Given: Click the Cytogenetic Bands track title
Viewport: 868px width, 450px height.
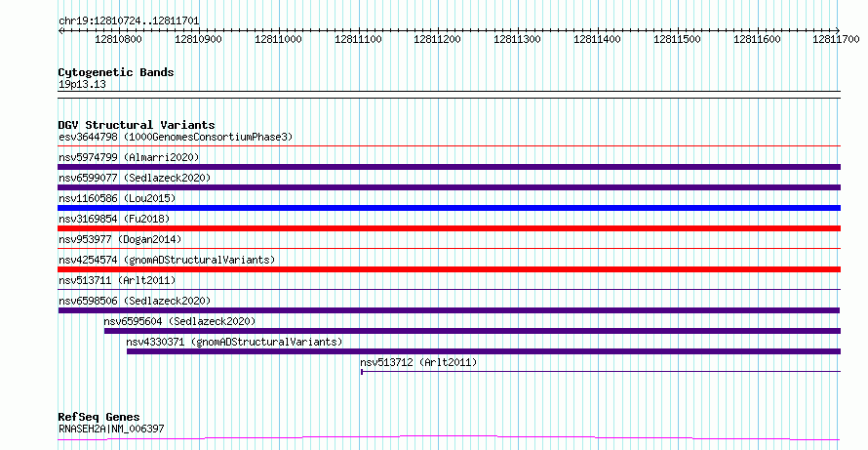Looking at the screenshot, I should click(116, 72).
